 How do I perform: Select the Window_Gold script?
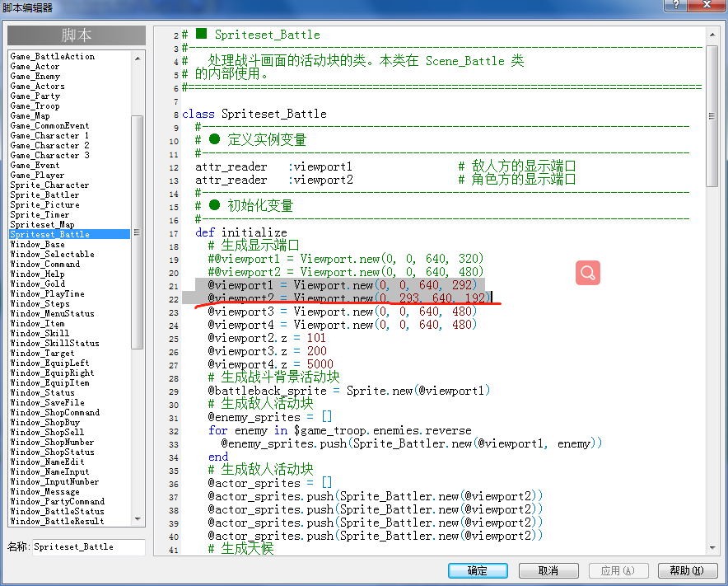[38, 284]
